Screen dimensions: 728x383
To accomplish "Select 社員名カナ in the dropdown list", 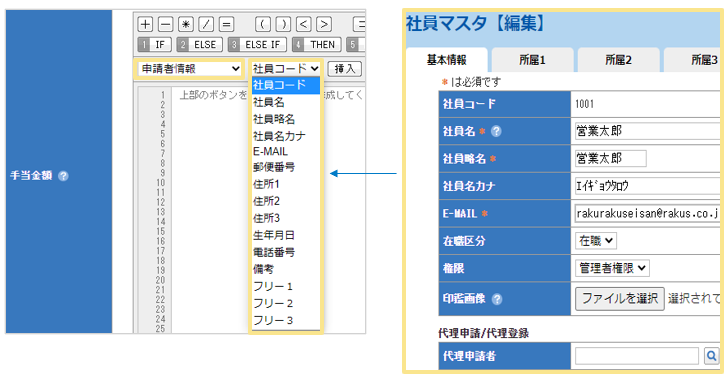I will tap(286, 136).
